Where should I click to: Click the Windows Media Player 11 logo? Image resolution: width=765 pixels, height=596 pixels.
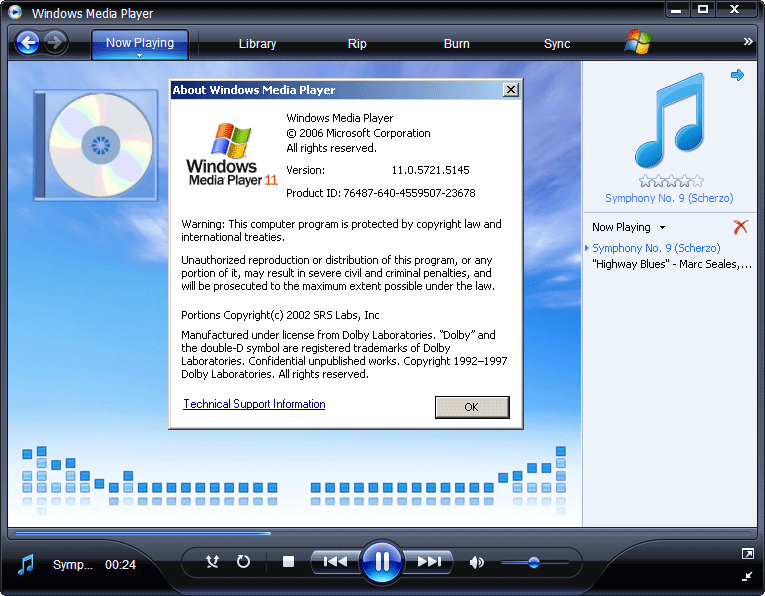231,155
